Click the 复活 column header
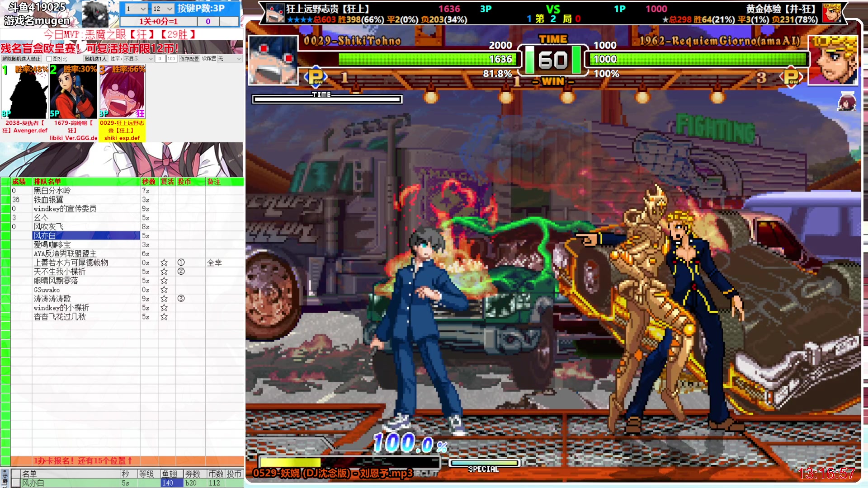Image resolution: width=868 pixels, height=488 pixels. [167, 182]
